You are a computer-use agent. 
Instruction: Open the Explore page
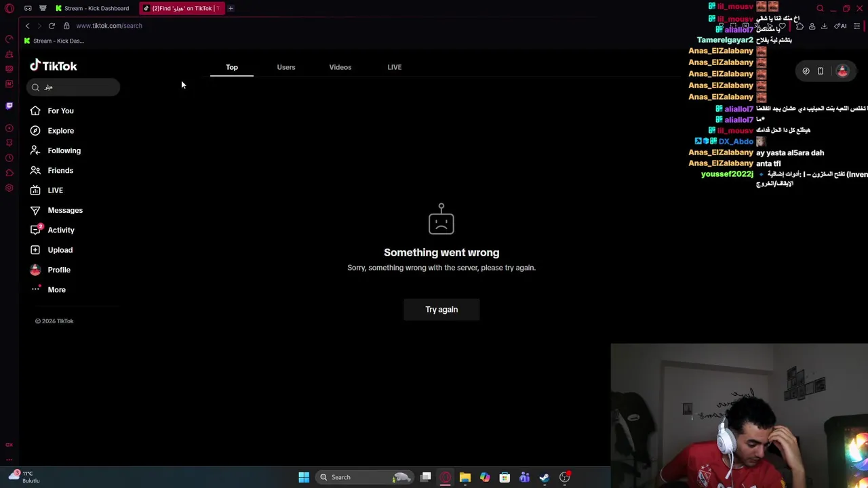pyautogui.click(x=52, y=130)
